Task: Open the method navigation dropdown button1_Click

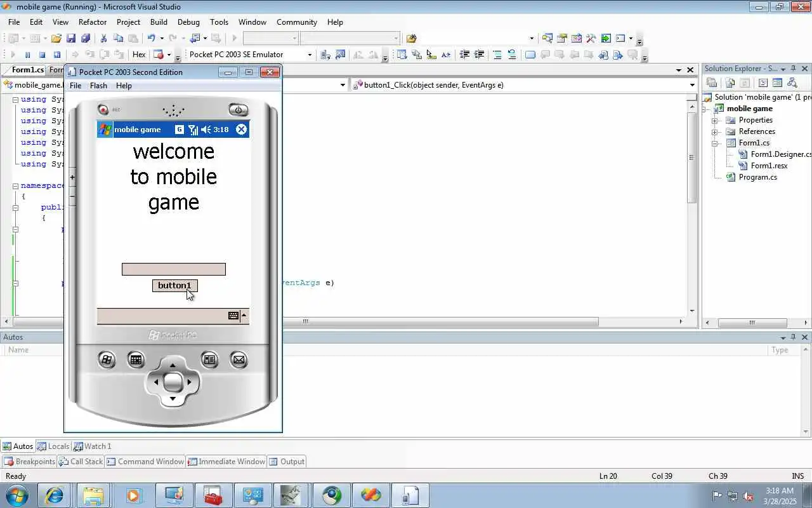Action: click(691, 85)
